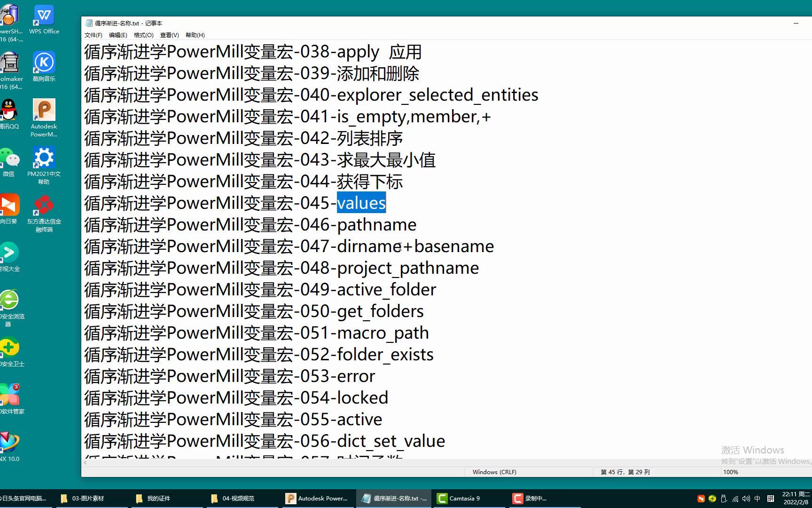Open the 格式(O) menu
Image resolution: width=812 pixels, height=508 pixels.
(x=143, y=35)
